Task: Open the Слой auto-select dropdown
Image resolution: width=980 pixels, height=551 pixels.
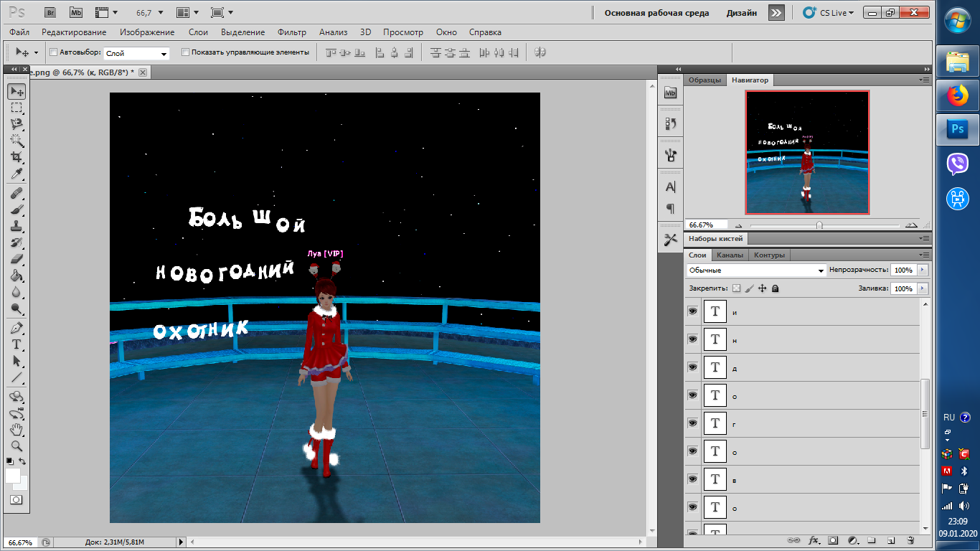Action: [x=136, y=53]
